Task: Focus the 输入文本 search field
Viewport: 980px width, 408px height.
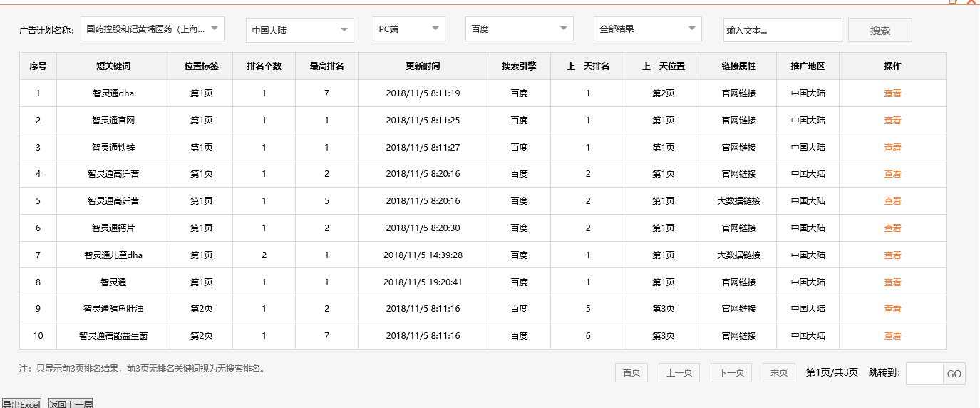Action: [783, 30]
